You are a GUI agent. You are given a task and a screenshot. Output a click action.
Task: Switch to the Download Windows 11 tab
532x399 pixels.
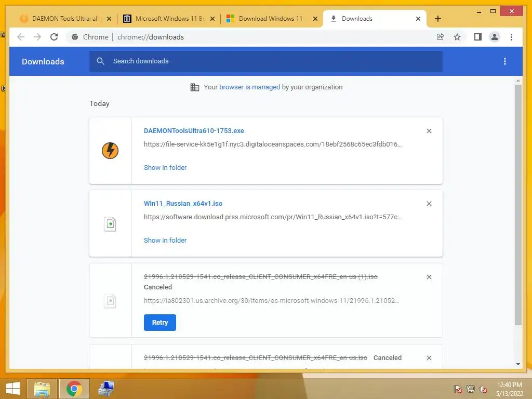(271, 19)
